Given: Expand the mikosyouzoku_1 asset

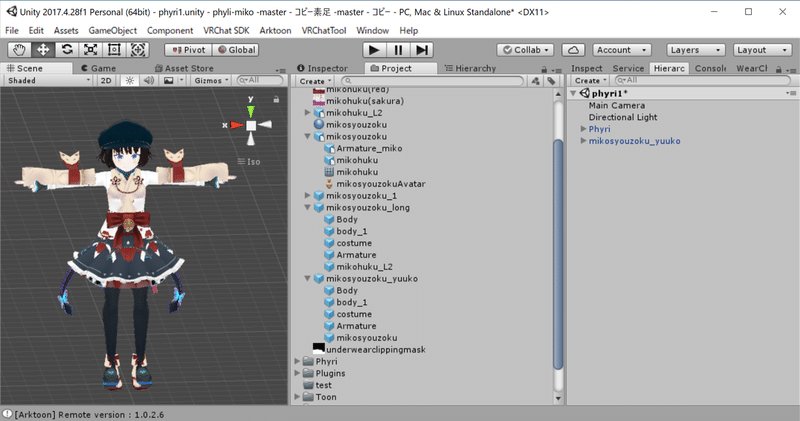Looking at the screenshot, I should click(x=307, y=195).
